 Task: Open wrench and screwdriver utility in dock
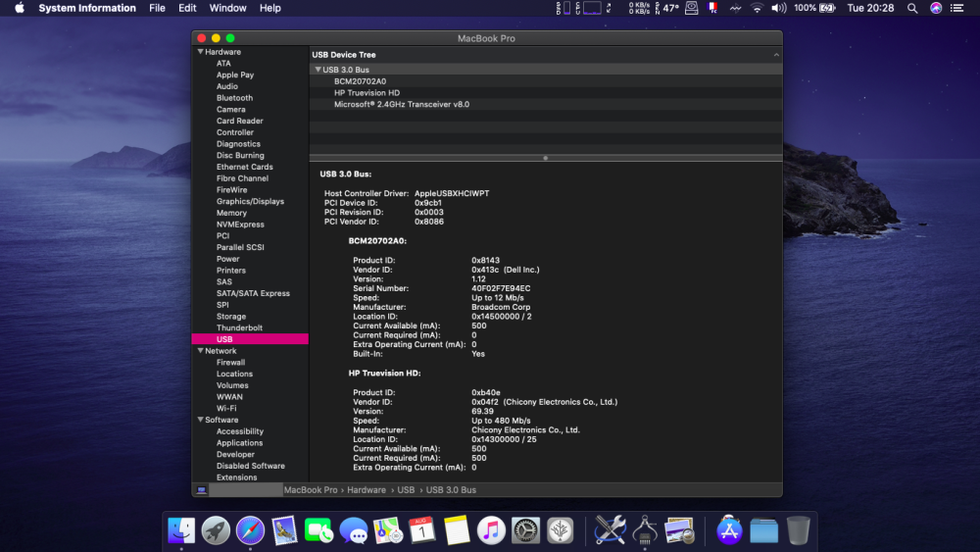610,530
